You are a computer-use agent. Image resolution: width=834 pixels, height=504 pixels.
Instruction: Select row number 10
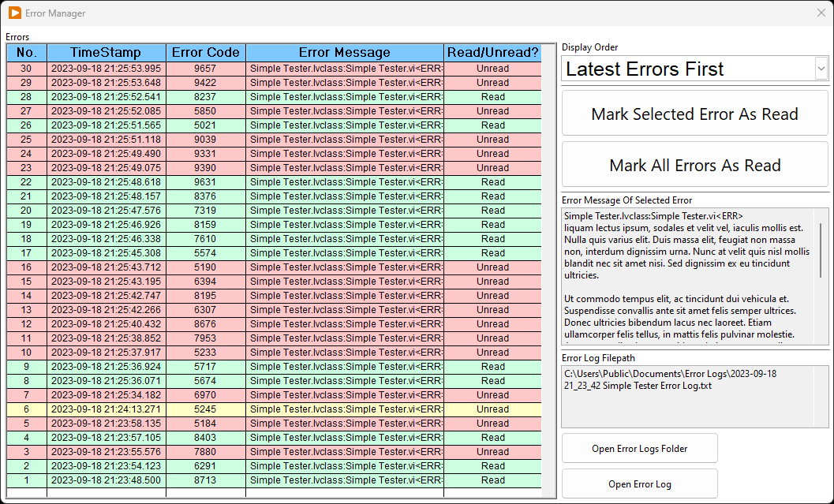tap(27, 353)
